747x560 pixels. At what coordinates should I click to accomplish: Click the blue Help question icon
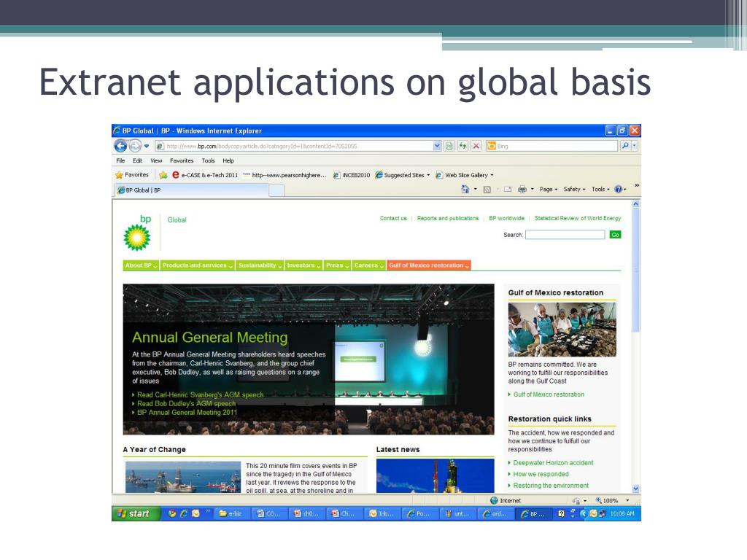(x=619, y=190)
